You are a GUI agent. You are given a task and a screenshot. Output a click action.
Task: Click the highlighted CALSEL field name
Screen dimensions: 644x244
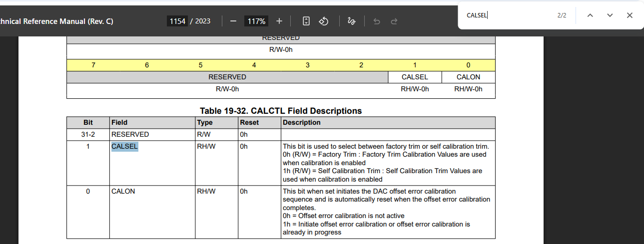tap(124, 146)
